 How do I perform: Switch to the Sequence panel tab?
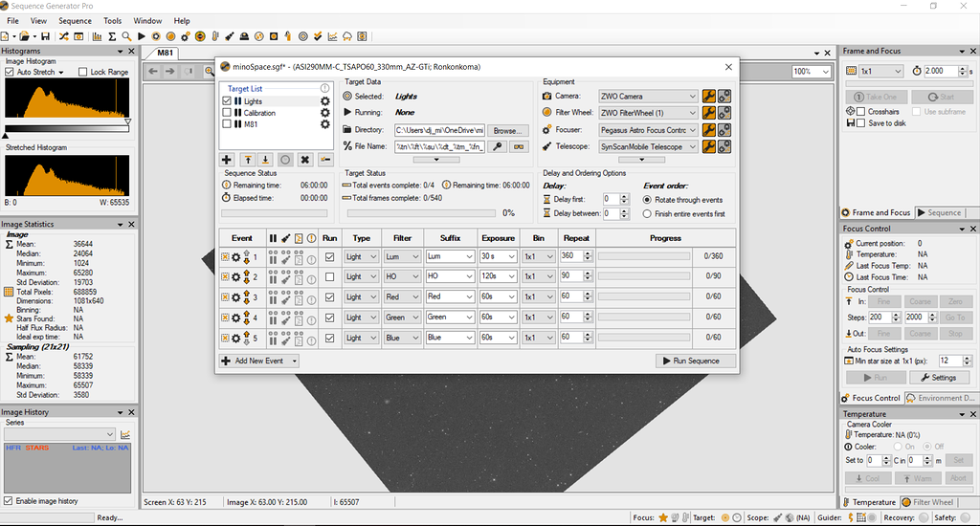[940, 212]
